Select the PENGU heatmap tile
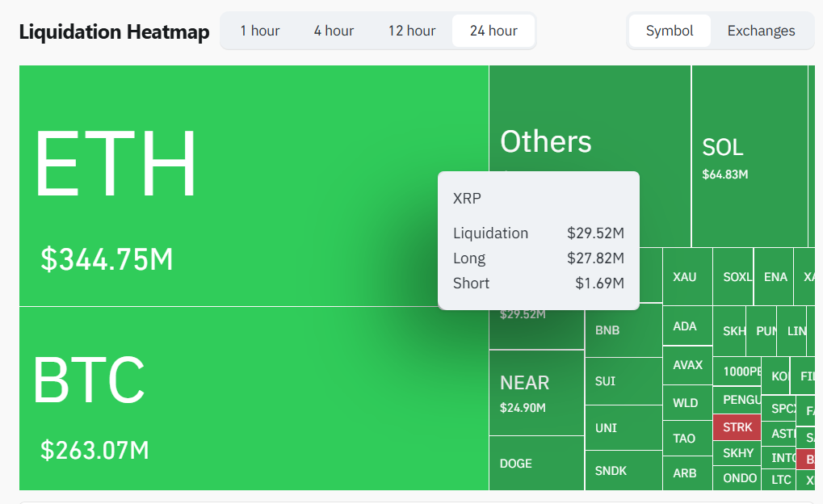Viewport: 823px width, 504px height. (x=737, y=400)
